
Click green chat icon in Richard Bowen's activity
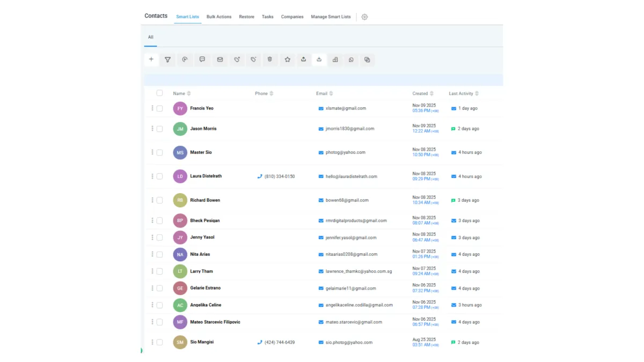[x=453, y=200]
